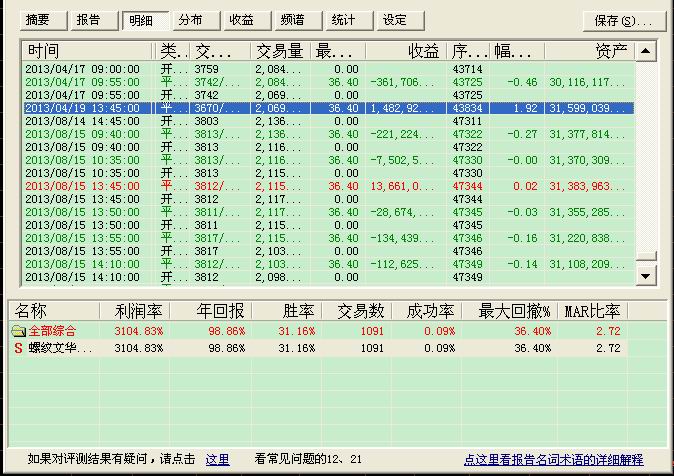Select the 全部综合 row name
The width and height of the screenshot is (674, 476).
tap(52, 331)
